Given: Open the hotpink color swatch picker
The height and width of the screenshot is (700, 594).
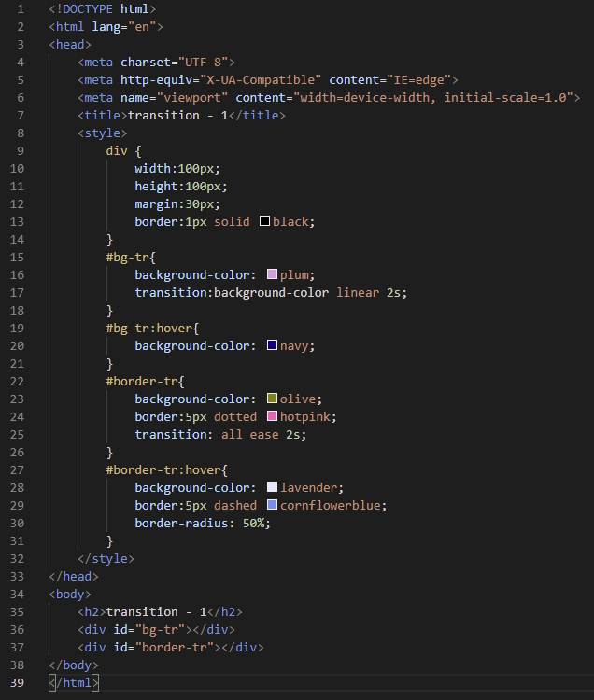Looking at the screenshot, I should coord(272,416).
